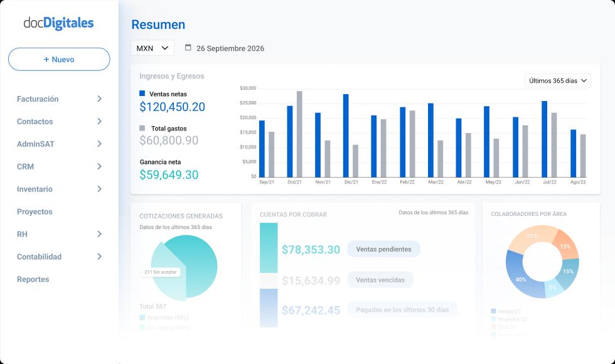Open the MXN currency dropdown
Image resolution: width=615 pixels, height=364 pixels.
pos(152,48)
